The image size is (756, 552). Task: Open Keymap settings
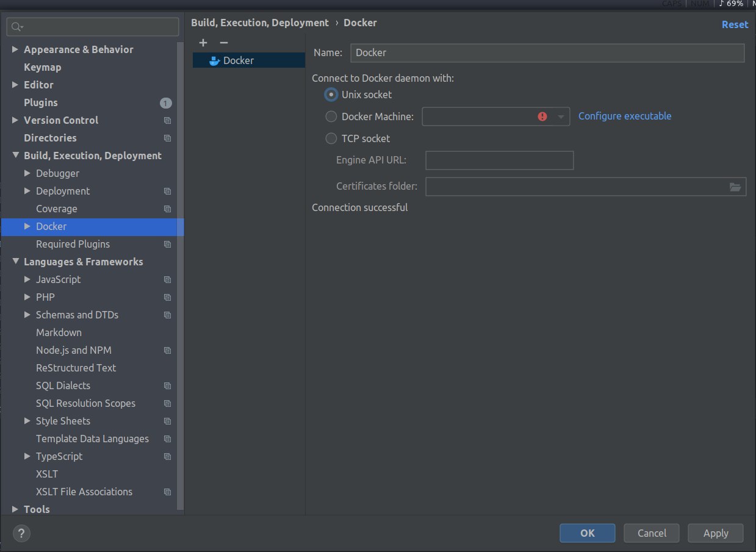pyautogui.click(x=43, y=67)
